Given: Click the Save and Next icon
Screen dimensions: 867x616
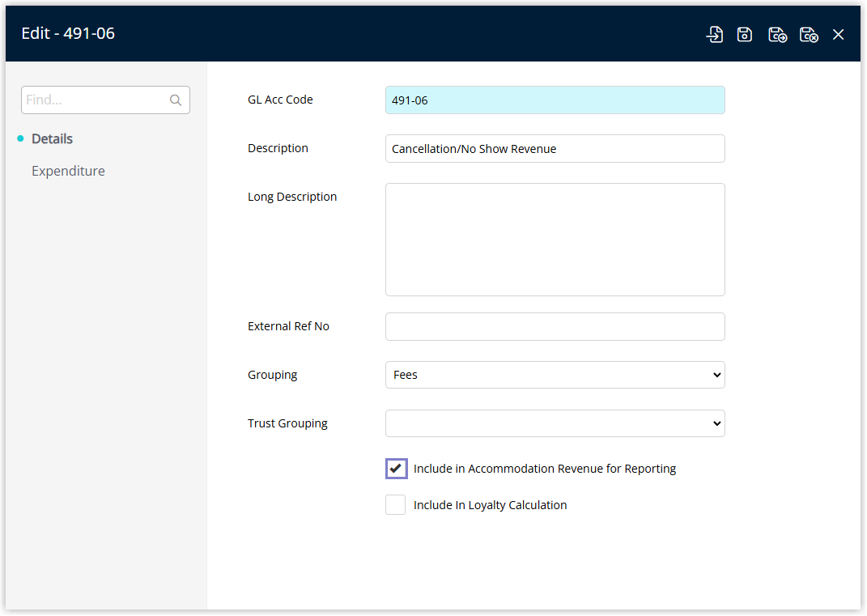Looking at the screenshot, I should click(777, 34).
